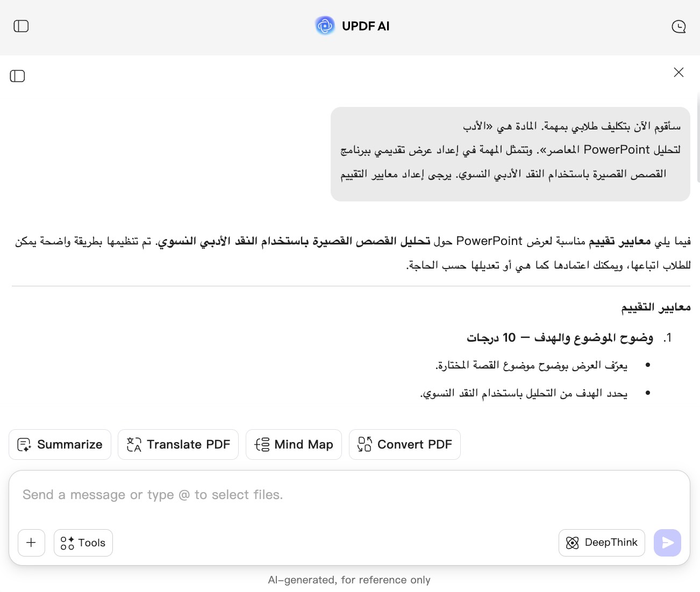
Task: Click the message input field
Action: [x=269, y=494]
